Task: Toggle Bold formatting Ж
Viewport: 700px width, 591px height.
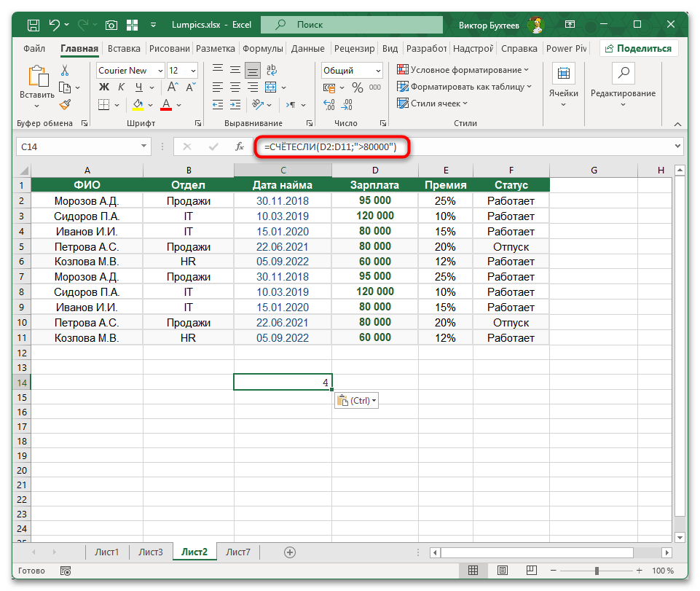Action: pyautogui.click(x=103, y=87)
